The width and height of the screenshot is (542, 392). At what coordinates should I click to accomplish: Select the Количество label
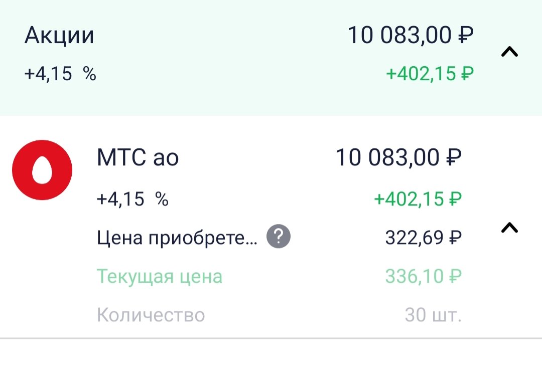[151, 315]
